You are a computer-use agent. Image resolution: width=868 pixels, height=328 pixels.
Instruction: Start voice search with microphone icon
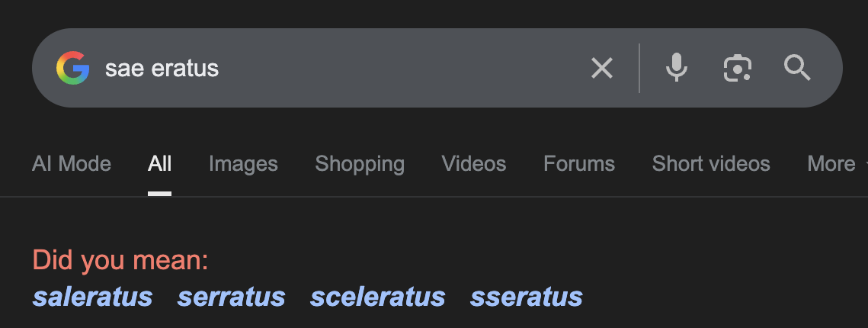[x=676, y=69]
